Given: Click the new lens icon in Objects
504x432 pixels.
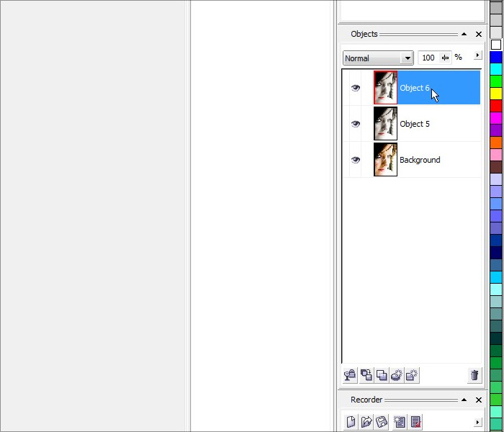Looking at the screenshot, I should [397, 375].
